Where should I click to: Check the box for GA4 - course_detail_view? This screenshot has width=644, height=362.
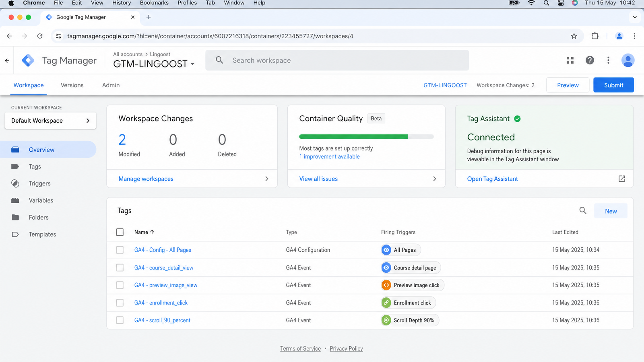120,267
